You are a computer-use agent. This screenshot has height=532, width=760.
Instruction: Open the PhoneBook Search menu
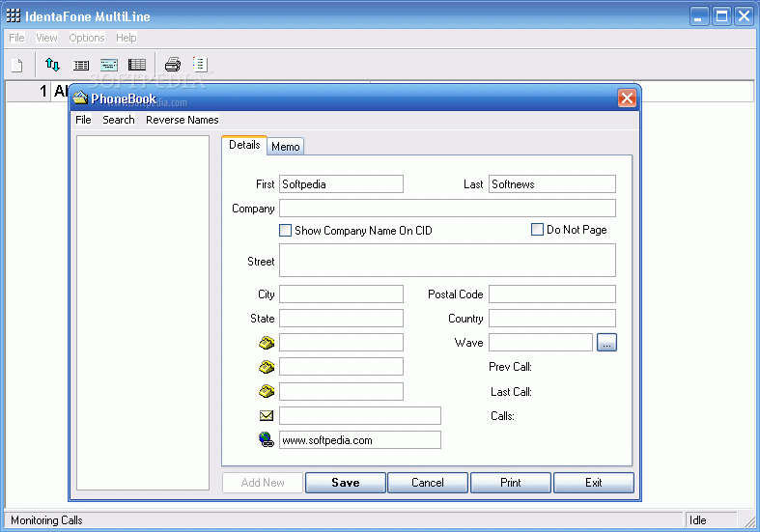[119, 120]
